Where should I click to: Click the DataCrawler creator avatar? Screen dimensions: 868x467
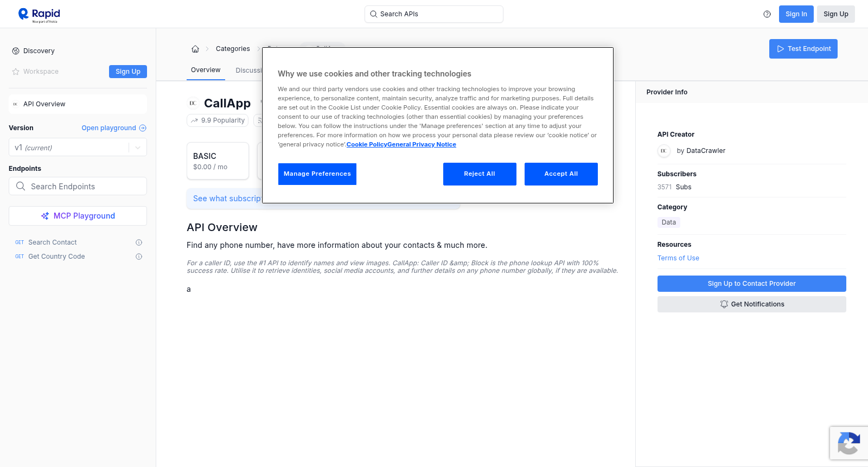pos(663,151)
